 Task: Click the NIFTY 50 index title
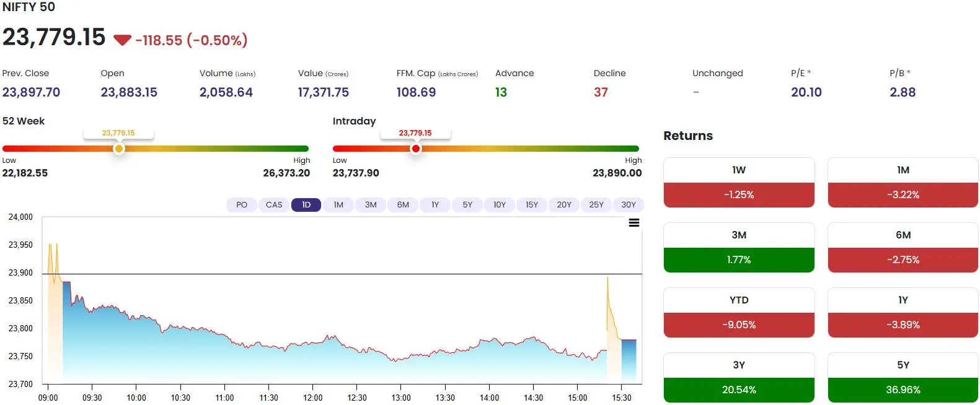(x=29, y=7)
